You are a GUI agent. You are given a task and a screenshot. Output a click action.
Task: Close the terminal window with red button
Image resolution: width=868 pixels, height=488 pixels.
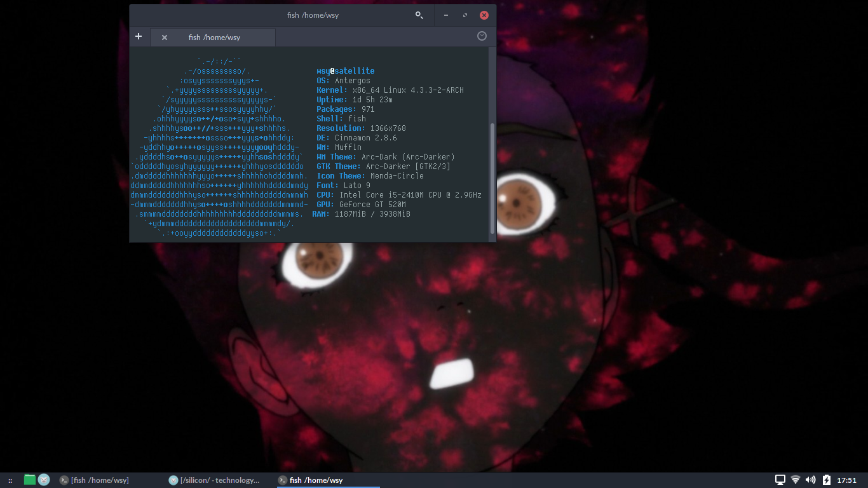click(484, 15)
